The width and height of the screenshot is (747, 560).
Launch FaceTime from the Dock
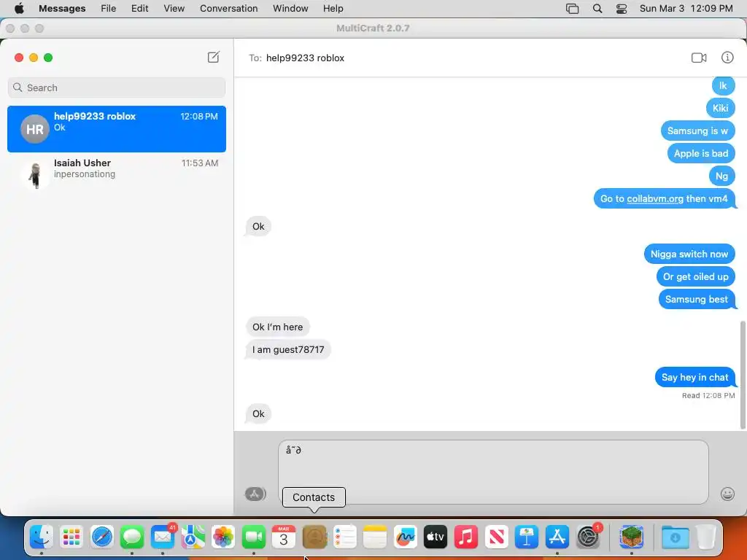click(253, 537)
